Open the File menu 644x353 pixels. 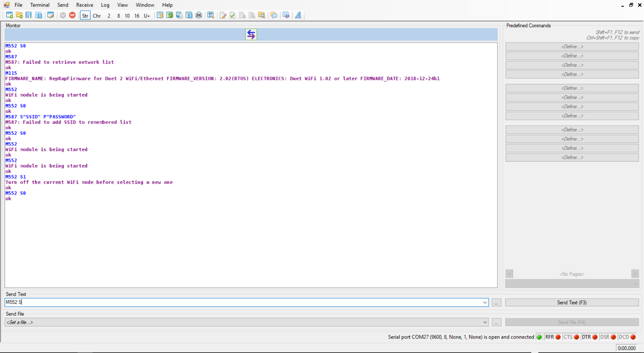[x=18, y=5]
